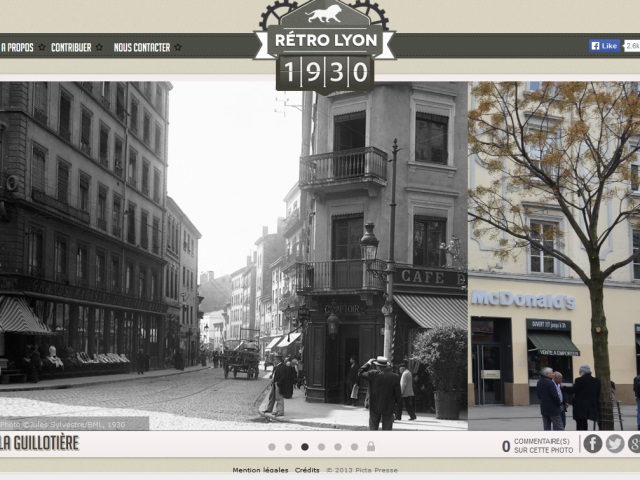Share photo via Twitter icon
Viewport: 640px width, 480px height.
(615, 443)
